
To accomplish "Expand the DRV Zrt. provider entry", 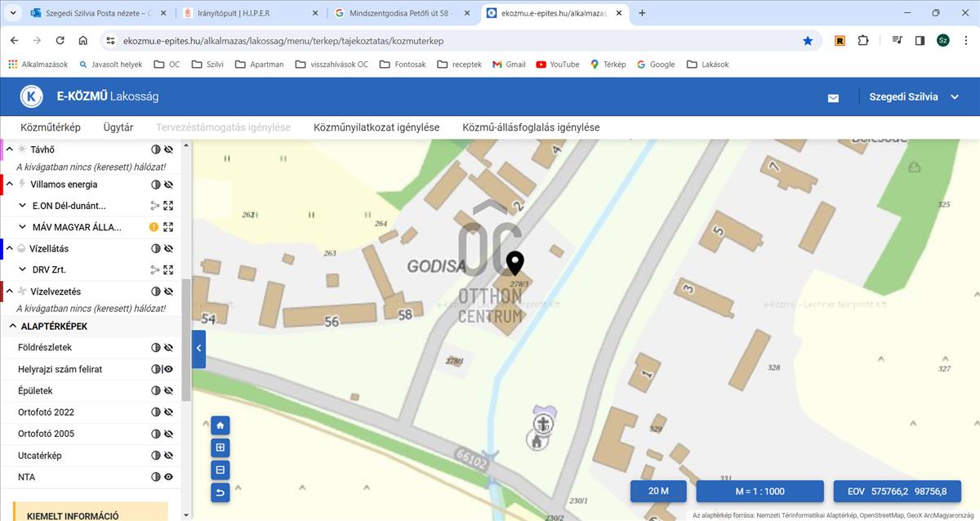I will pyautogui.click(x=23, y=269).
